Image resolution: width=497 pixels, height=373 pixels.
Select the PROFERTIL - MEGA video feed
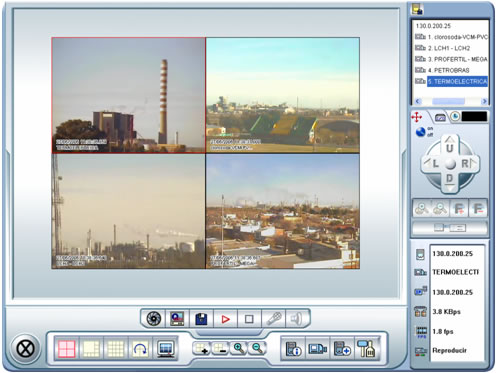[283, 211]
